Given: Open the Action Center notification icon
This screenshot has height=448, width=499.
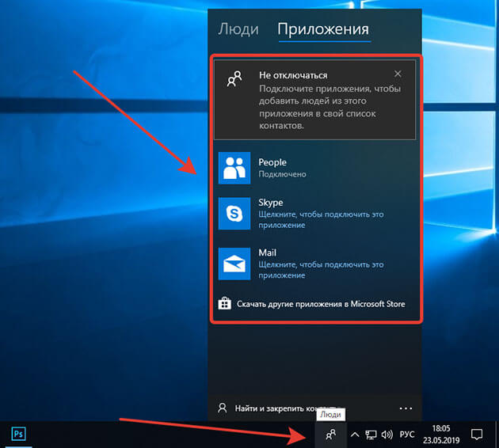Looking at the screenshot, I should [476, 435].
